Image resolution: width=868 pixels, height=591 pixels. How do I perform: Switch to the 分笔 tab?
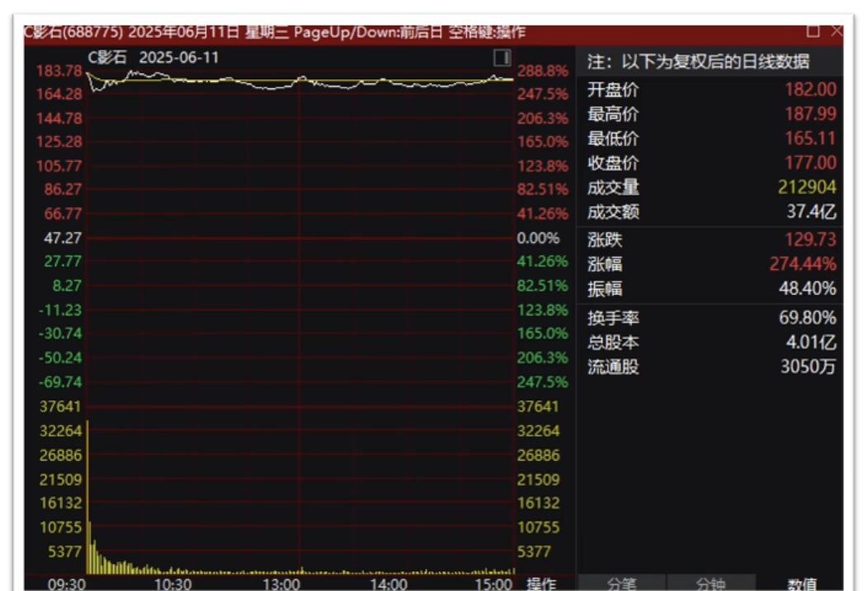pos(621,584)
